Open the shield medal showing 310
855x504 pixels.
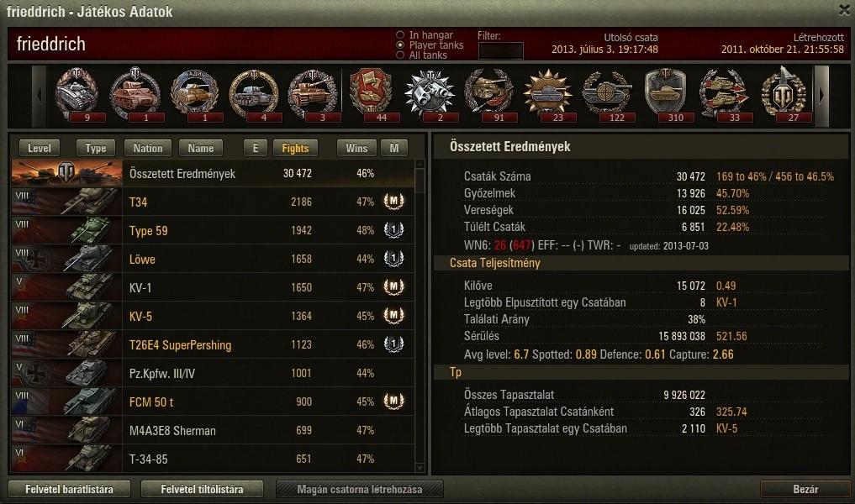pyautogui.click(x=665, y=94)
